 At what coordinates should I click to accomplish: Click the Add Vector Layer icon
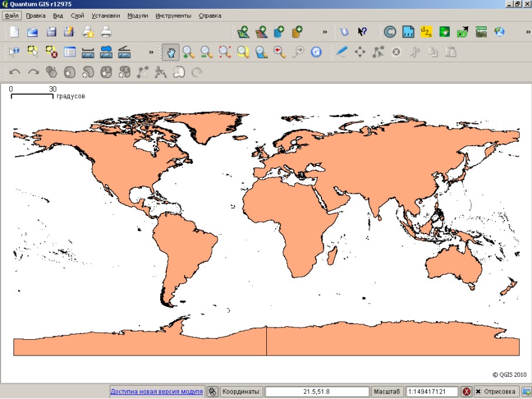[243, 32]
